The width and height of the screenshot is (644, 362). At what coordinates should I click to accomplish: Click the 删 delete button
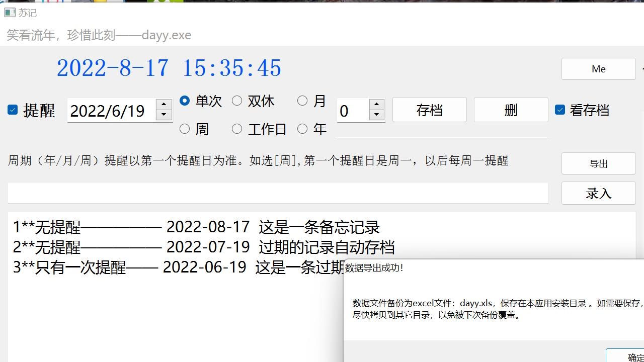[511, 110]
